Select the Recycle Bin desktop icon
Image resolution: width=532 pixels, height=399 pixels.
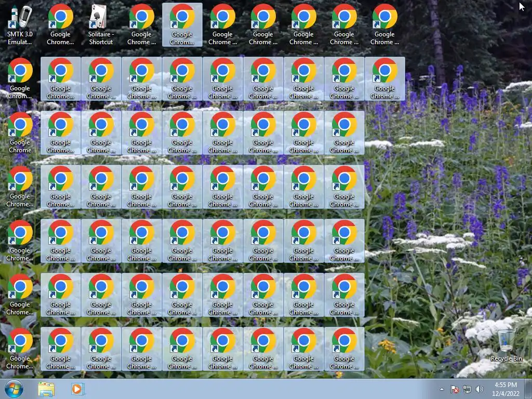click(506, 345)
